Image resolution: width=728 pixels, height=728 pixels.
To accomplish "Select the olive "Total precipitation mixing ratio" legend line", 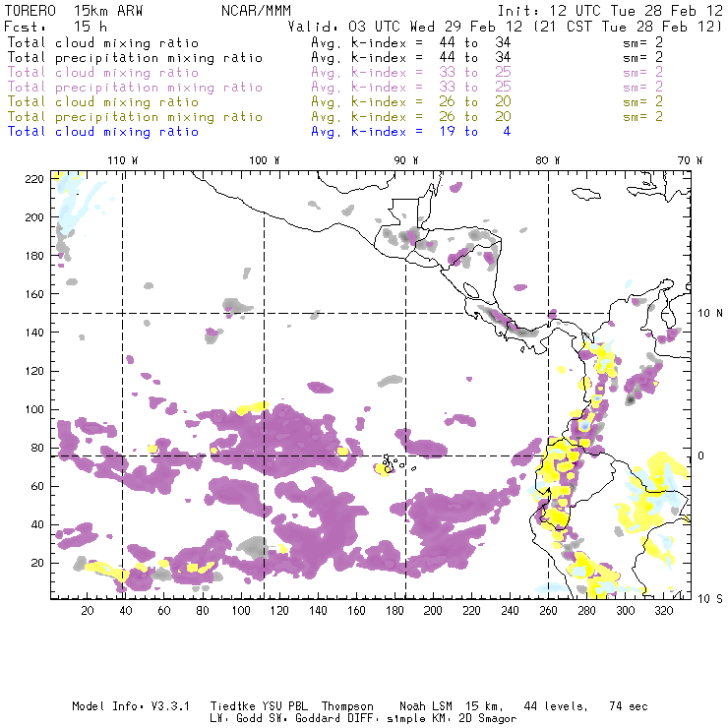I will coord(135,116).
